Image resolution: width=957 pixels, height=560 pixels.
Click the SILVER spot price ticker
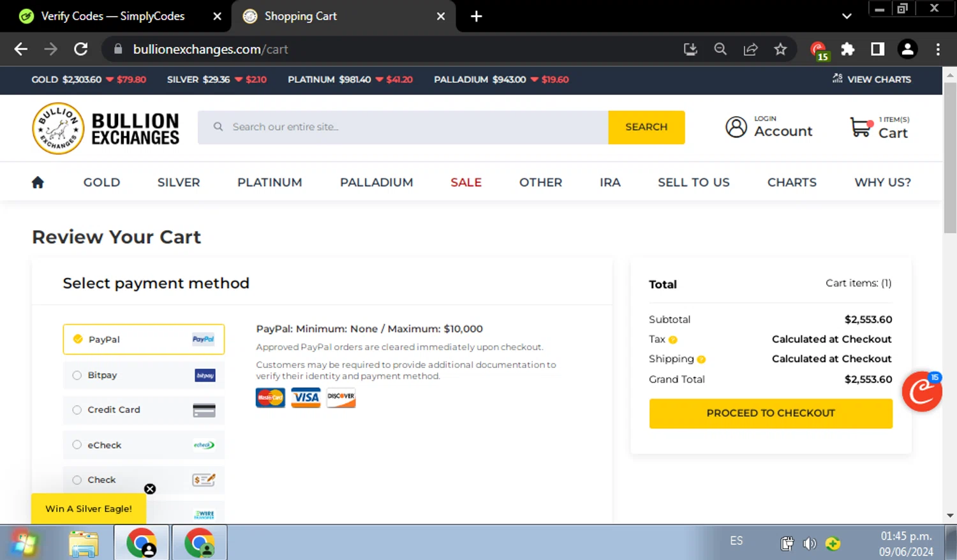click(217, 79)
